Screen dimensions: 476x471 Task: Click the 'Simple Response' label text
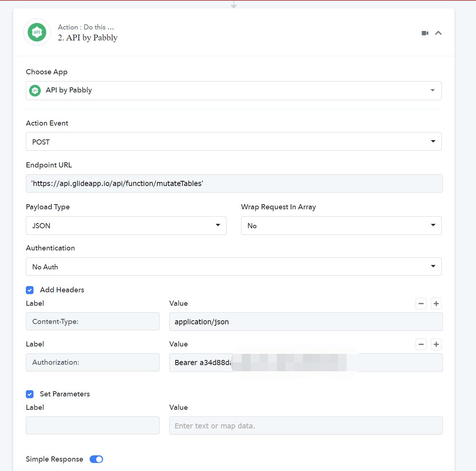click(x=55, y=459)
